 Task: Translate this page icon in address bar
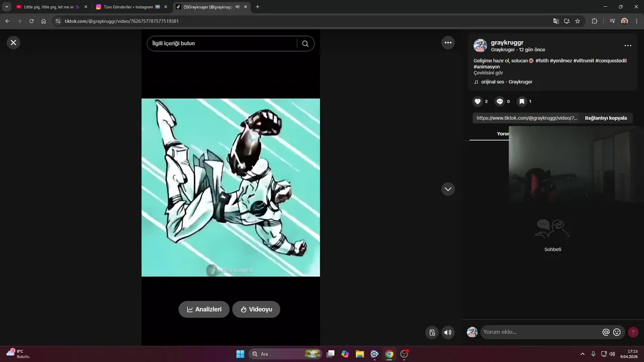(556, 21)
